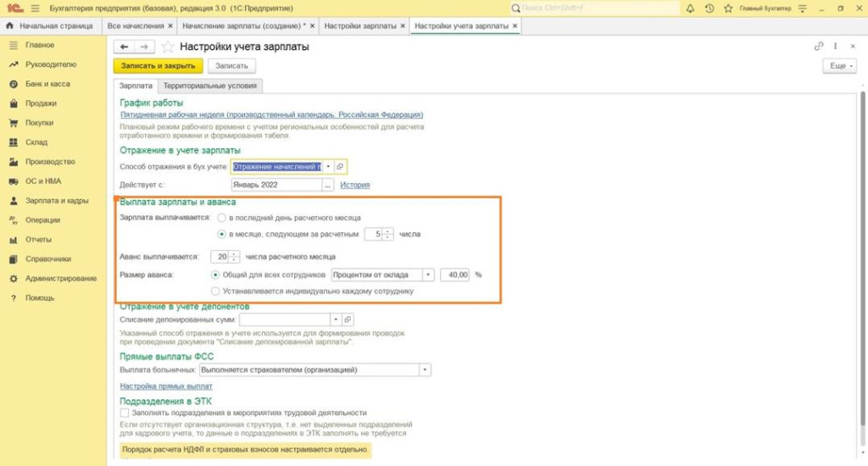Open the Выплата больничных dropdown list
Image resolution: width=868 pixels, height=466 pixels.
click(425, 370)
